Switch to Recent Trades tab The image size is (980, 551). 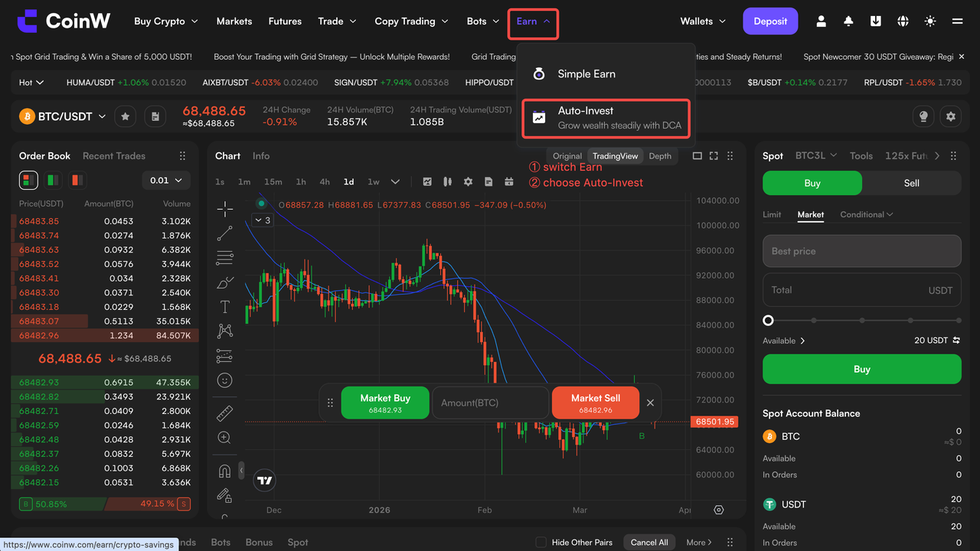(x=114, y=155)
